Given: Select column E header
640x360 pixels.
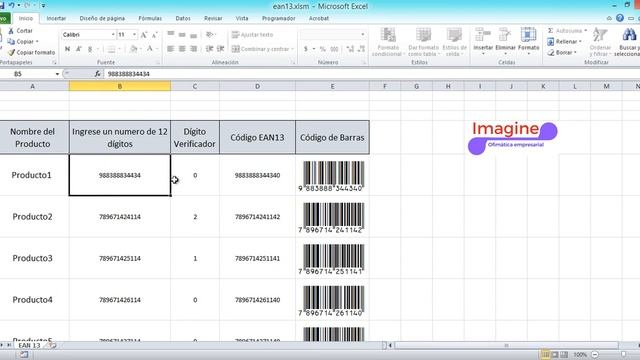Looking at the screenshot, I should click(x=332, y=86).
